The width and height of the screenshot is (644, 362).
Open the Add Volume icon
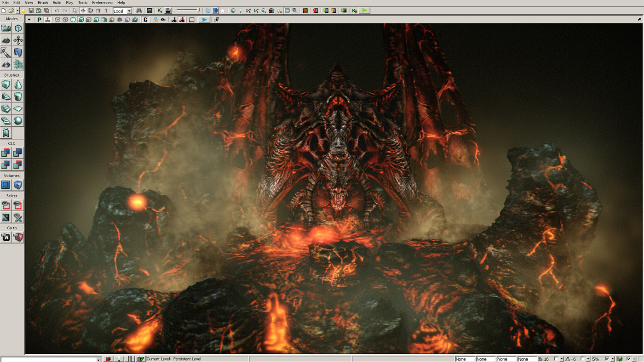click(18, 185)
